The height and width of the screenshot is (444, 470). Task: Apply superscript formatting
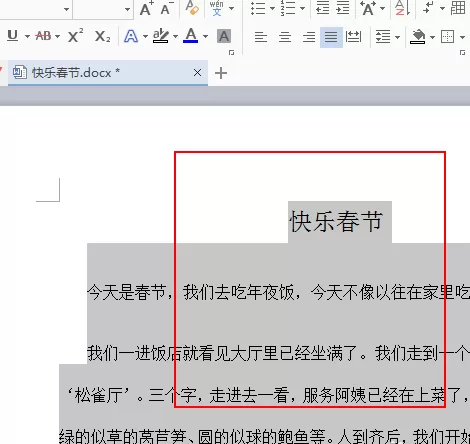point(75,36)
